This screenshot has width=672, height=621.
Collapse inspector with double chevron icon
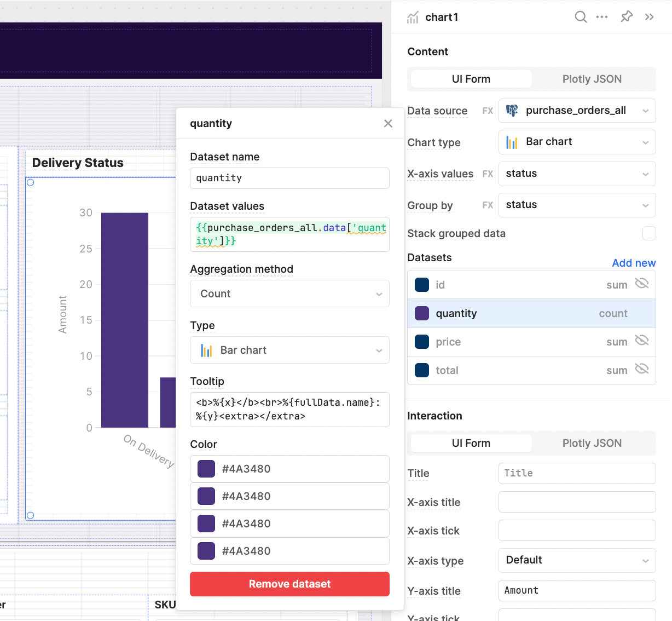tap(650, 17)
